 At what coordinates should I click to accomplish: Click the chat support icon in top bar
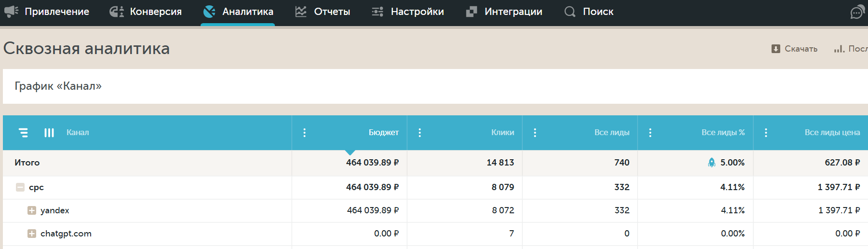point(857,12)
